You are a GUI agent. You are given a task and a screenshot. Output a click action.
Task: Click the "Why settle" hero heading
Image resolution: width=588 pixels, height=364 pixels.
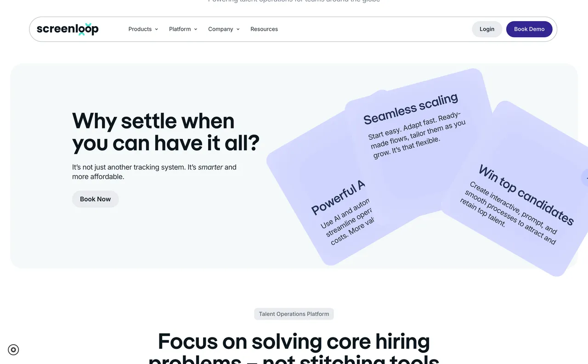pyautogui.click(x=165, y=132)
